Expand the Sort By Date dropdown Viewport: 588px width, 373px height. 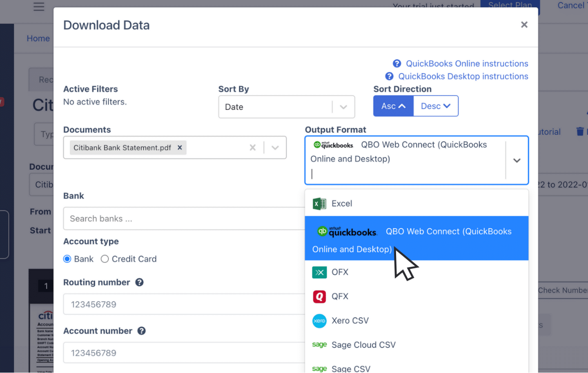coord(343,107)
